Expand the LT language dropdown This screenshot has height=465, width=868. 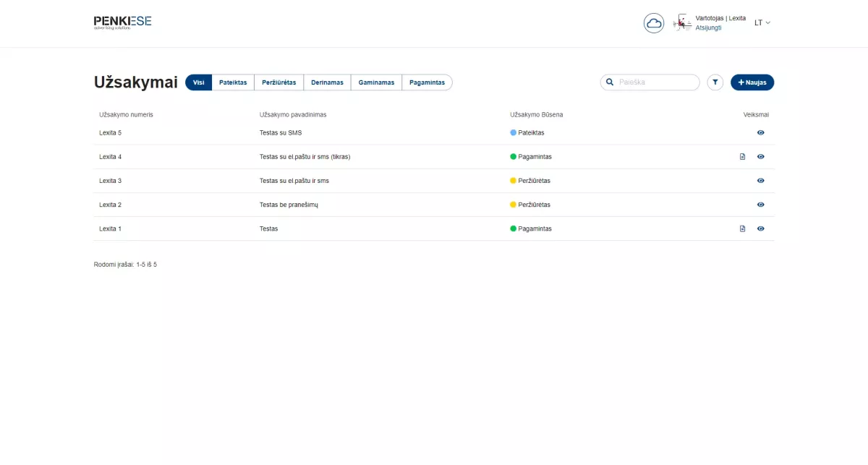[x=762, y=23]
